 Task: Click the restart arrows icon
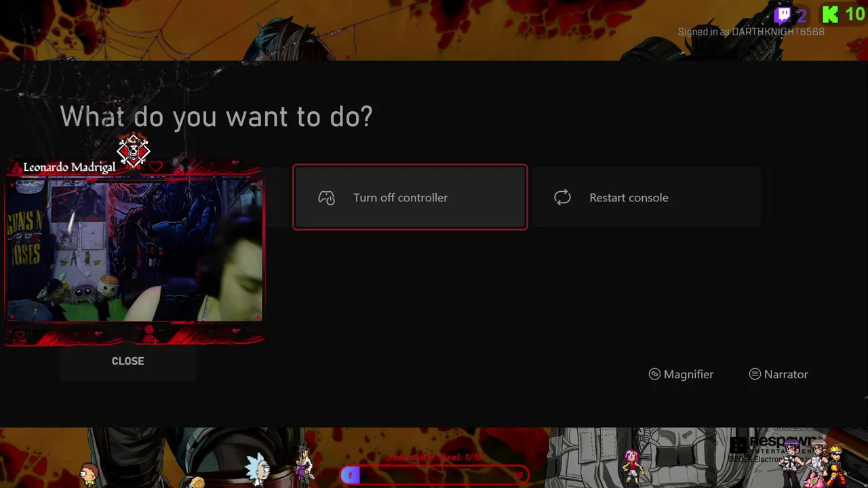click(x=562, y=197)
